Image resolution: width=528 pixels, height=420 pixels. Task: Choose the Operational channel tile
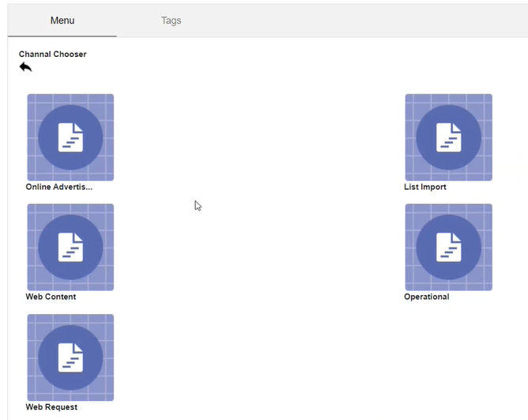coord(448,247)
